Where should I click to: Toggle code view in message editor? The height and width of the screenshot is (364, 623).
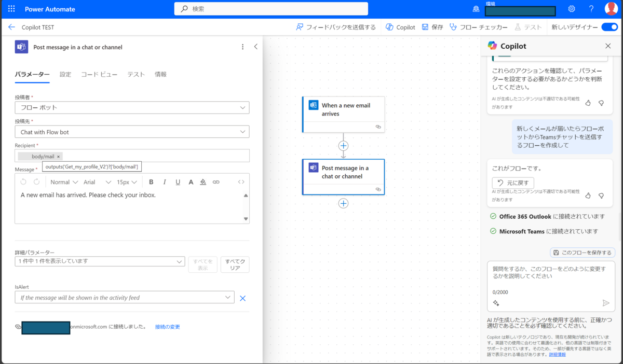tap(241, 182)
